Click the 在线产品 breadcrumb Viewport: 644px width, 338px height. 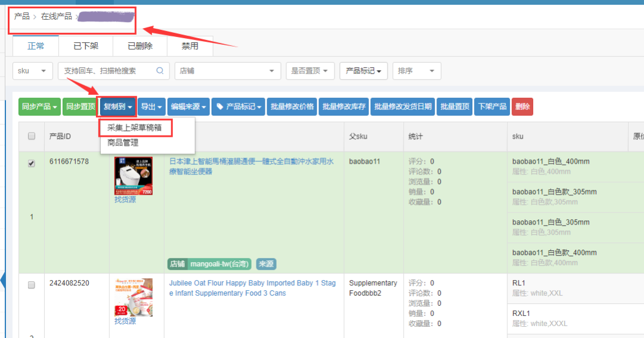click(x=57, y=17)
